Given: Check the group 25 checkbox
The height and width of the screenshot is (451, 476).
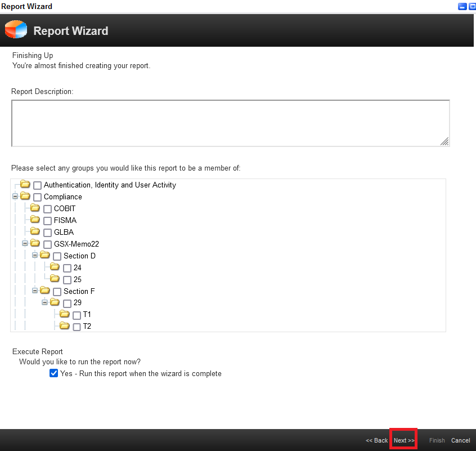Looking at the screenshot, I should (x=67, y=280).
